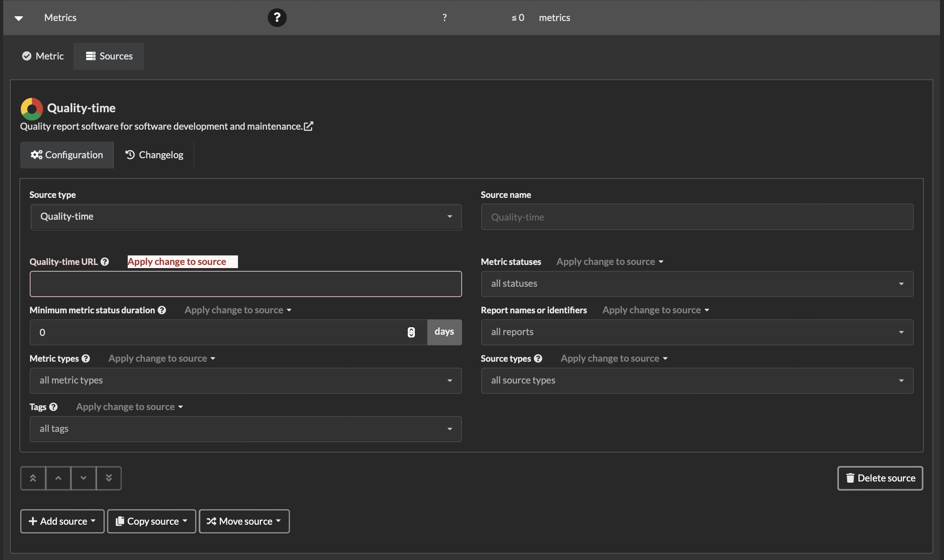The image size is (944, 560).
Task: Switch to the Sources tab
Action: click(109, 56)
